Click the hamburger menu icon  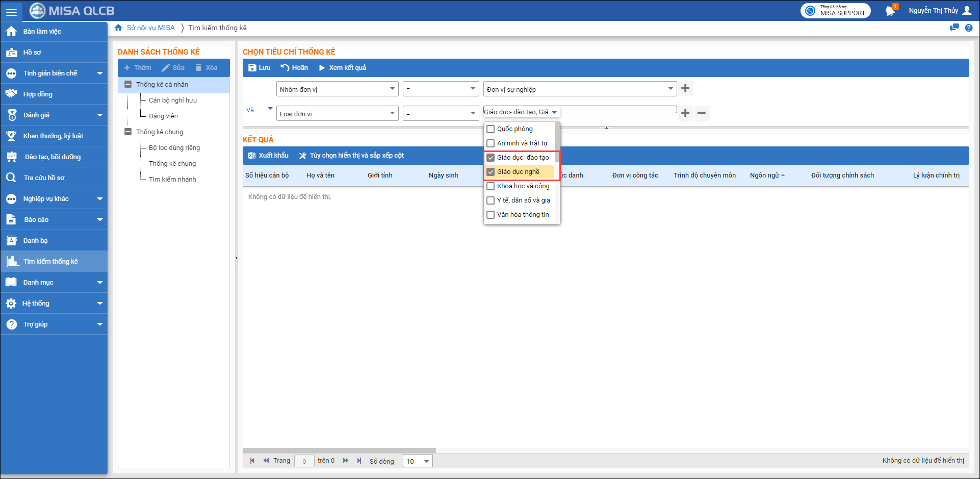(x=11, y=12)
